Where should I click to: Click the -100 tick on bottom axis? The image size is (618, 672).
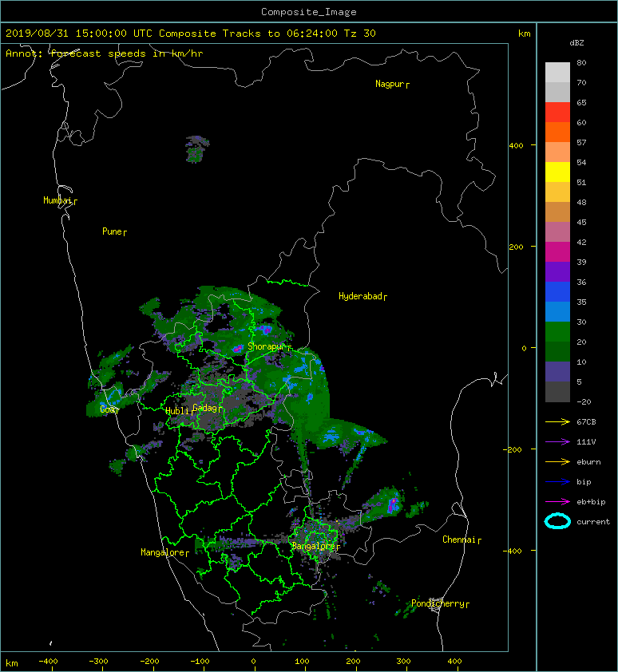click(200, 662)
